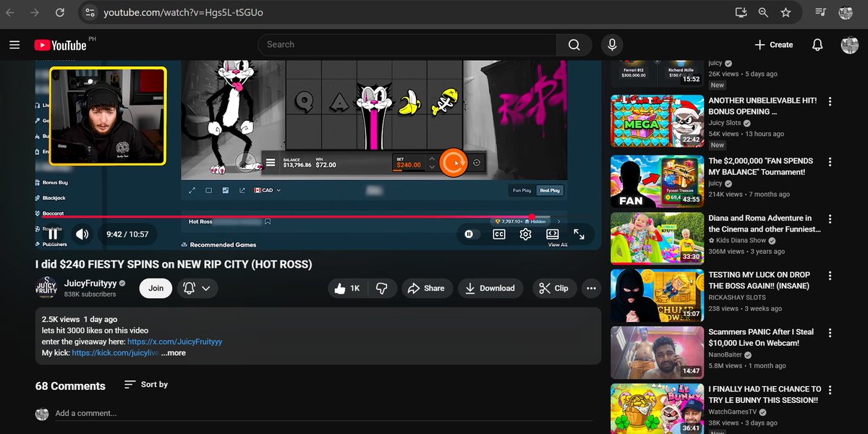Screen dimensions: 868x434
Task: Click the install app icon in address bar
Action: pos(741,12)
